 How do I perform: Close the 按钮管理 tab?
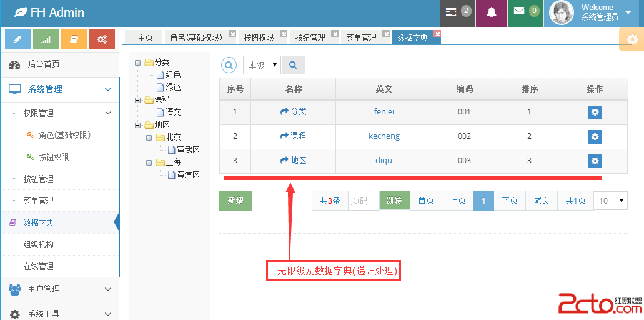click(x=335, y=34)
